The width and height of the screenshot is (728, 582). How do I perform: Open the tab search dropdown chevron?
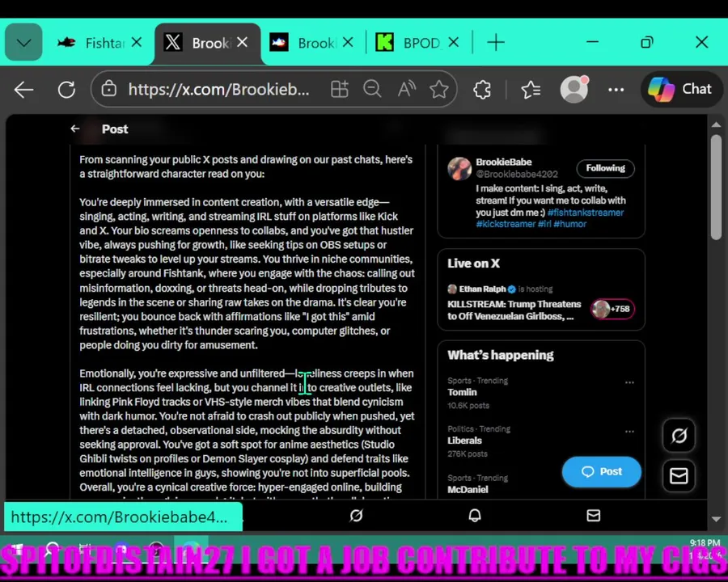[23, 43]
